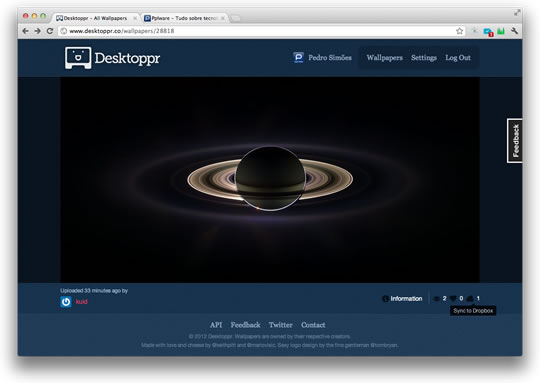Click the Desktoppr logo icon
The height and width of the screenshot is (383, 540).
point(78,58)
